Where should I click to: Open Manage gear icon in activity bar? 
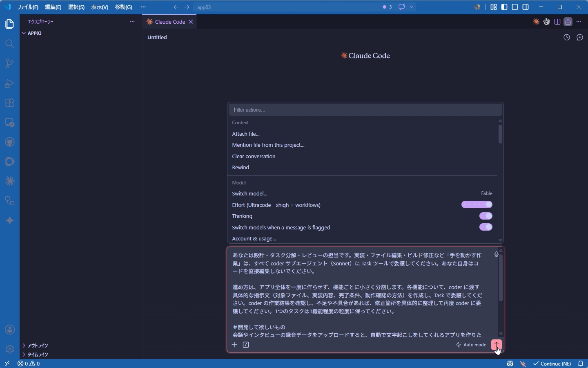[x=9, y=349]
